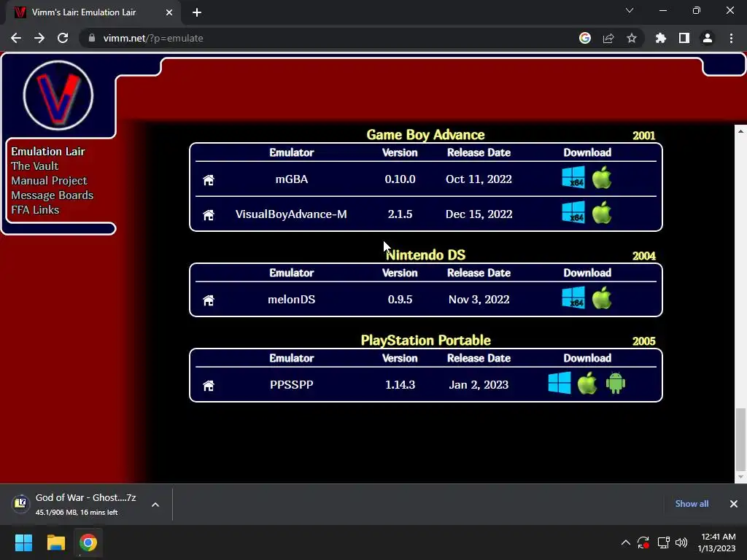Close the downloads bar
Screen dimensions: 747x560
pos(734,504)
